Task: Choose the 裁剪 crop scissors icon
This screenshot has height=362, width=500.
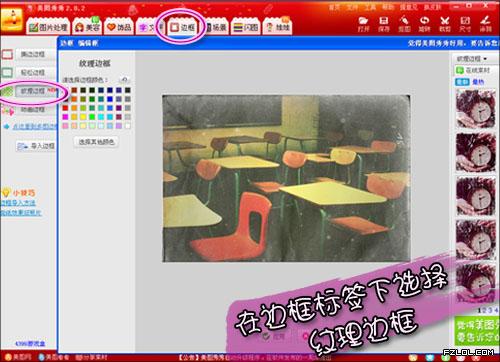Action: (x=445, y=24)
